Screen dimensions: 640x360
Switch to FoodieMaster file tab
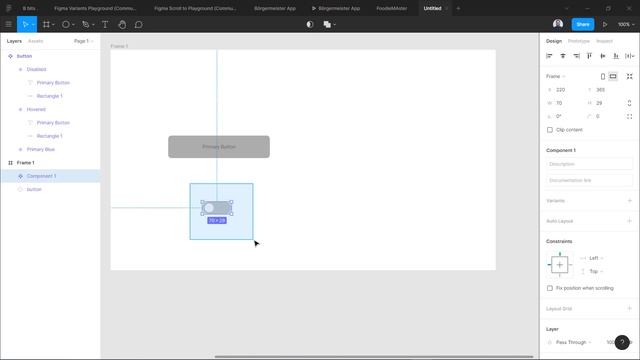391,8
